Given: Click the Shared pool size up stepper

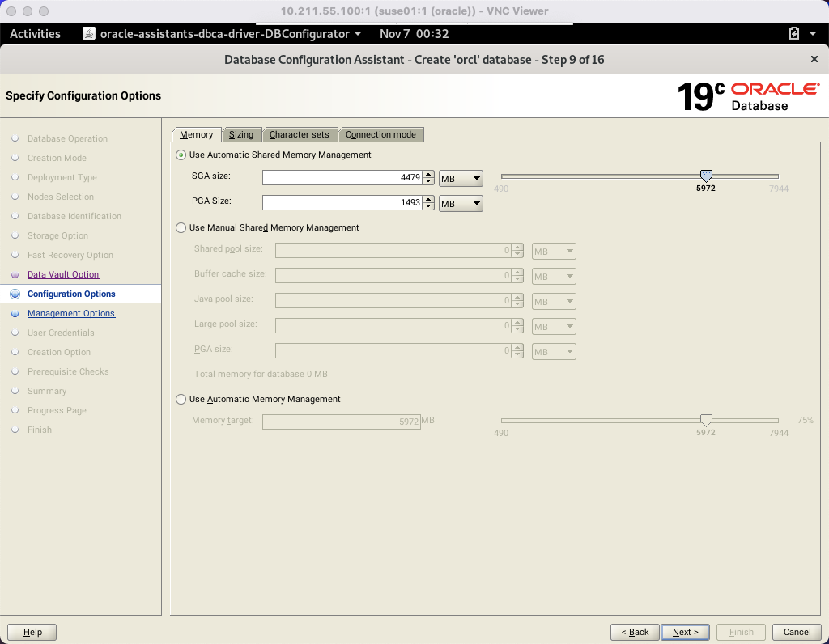Looking at the screenshot, I should tap(517, 248).
